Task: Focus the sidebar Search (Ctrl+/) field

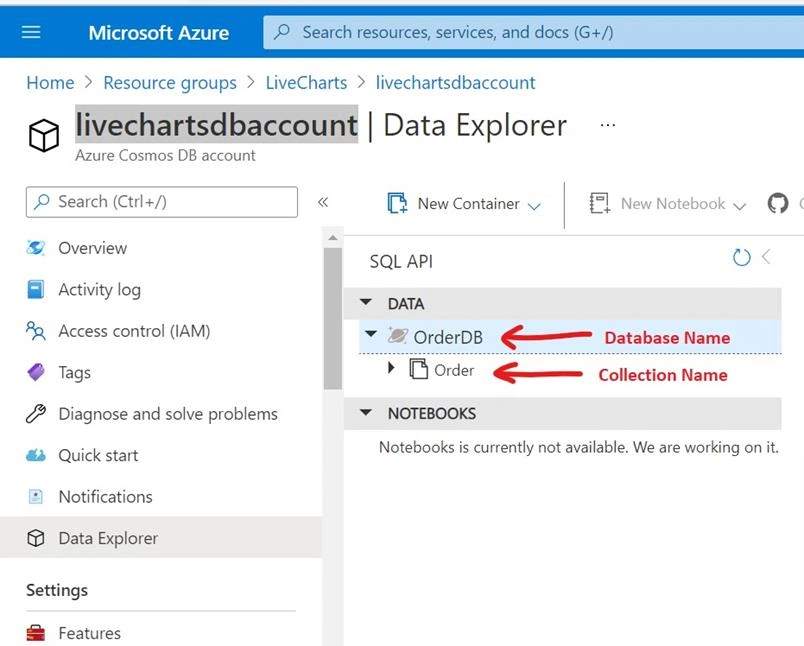Action: (x=162, y=202)
